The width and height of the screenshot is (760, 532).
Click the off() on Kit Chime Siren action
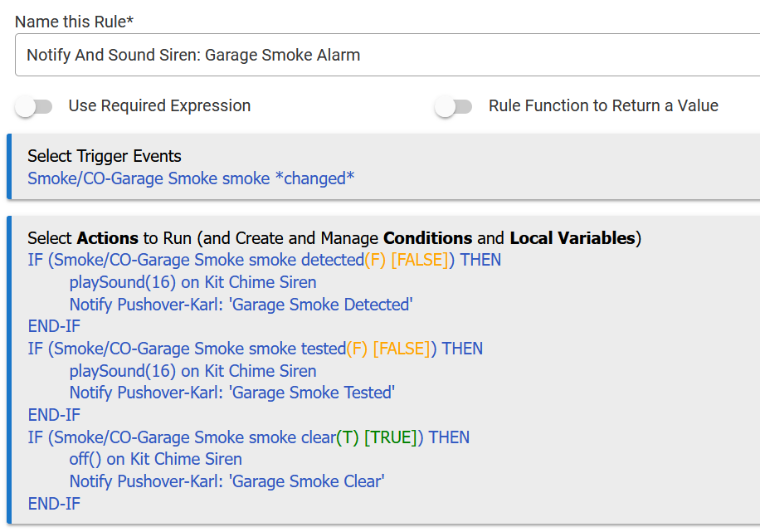point(155,459)
